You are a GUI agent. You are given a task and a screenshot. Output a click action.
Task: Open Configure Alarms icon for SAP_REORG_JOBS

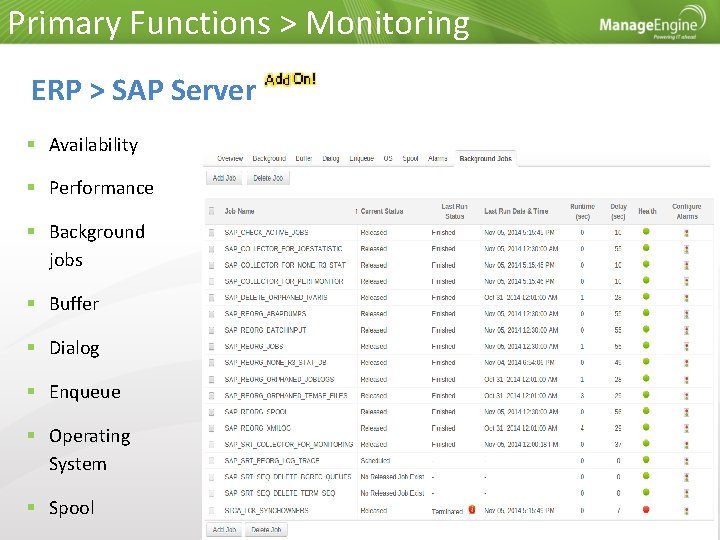(686, 347)
